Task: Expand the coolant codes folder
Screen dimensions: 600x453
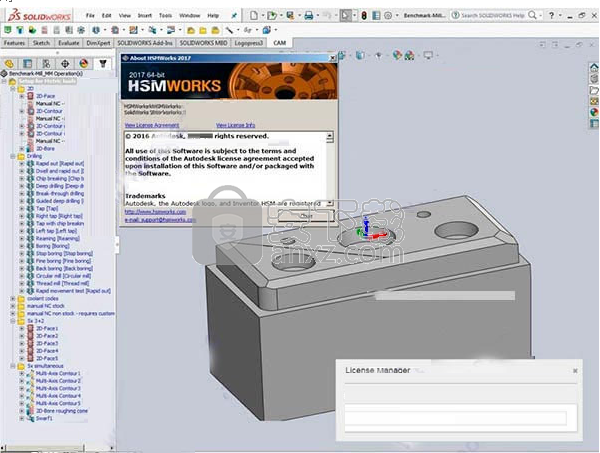Action: click(13, 298)
